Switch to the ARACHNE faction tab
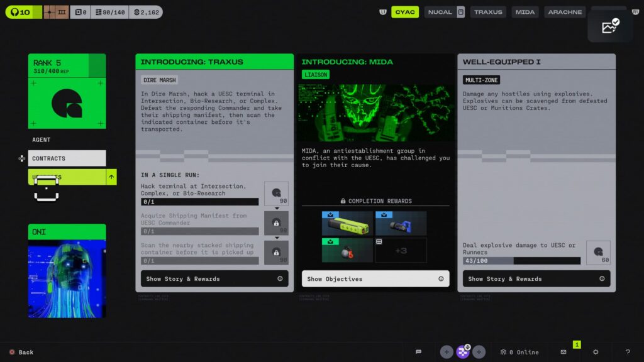Viewport: 644px width, 362px height. point(564,12)
